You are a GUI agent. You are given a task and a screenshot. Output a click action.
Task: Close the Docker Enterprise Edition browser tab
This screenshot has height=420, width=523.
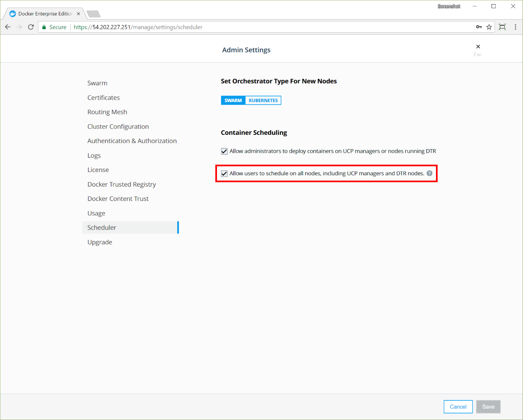pyautogui.click(x=78, y=13)
